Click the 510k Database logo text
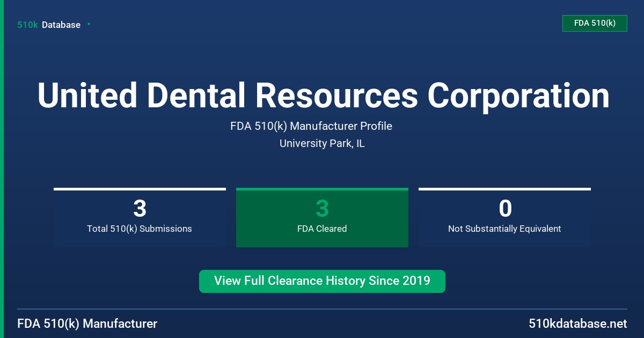This screenshot has width=644, height=338. pyautogui.click(x=49, y=25)
